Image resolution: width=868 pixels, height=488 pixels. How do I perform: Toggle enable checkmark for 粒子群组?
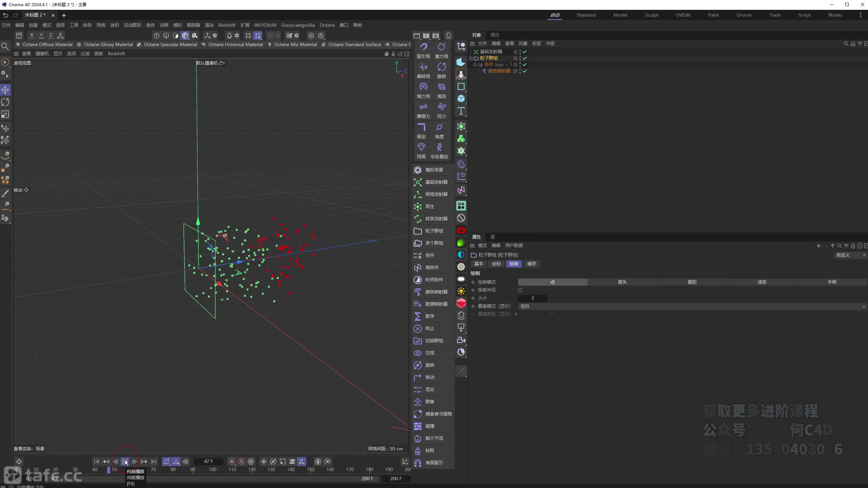tap(525, 58)
